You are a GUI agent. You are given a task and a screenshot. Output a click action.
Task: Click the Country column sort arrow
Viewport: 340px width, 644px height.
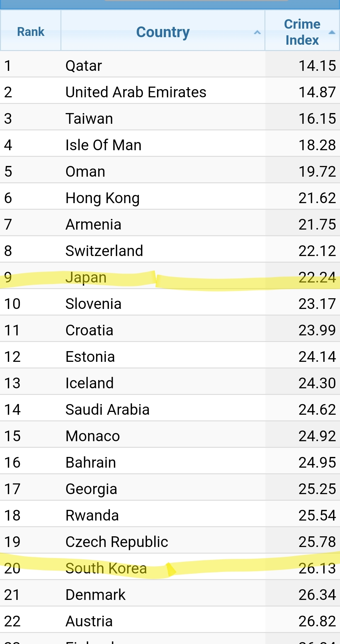tap(257, 32)
